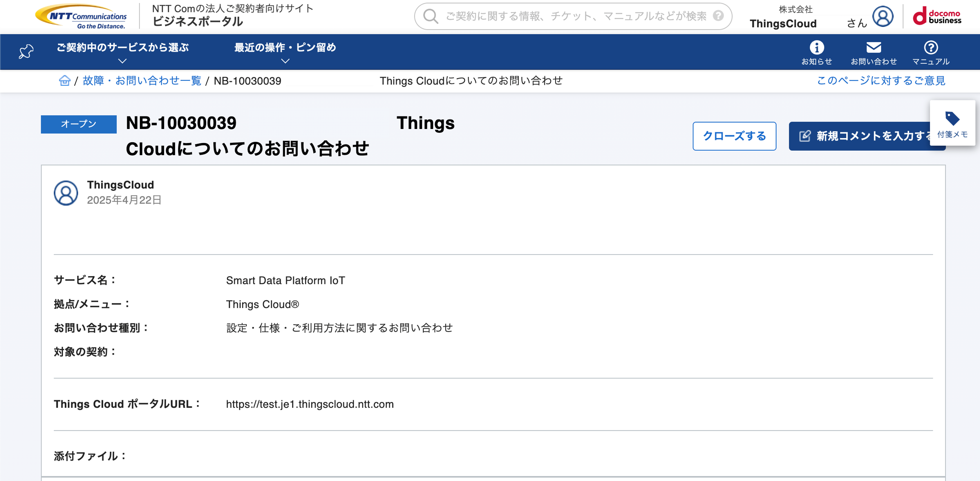Open マニュアル help icon
The height and width of the screenshot is (481, 980).
[x=930, y=52]
